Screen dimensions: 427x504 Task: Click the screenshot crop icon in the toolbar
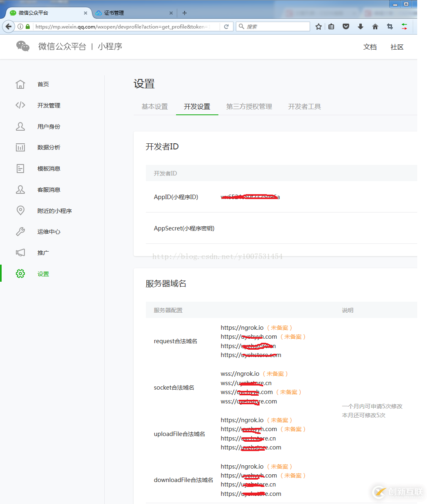pos(390,26)
